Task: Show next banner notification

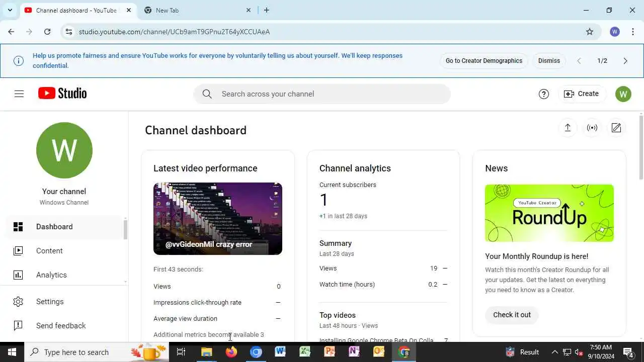Action: [x=625, y=61]
